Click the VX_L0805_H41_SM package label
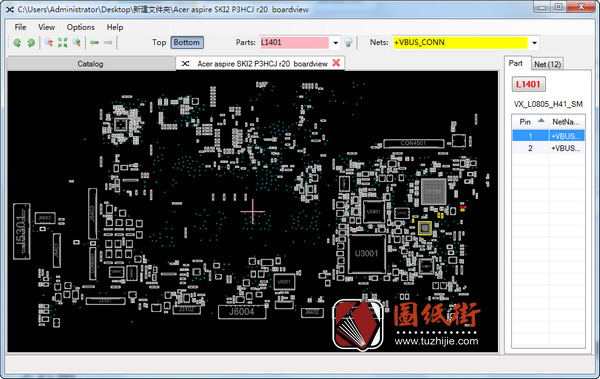 pos(548,104)
